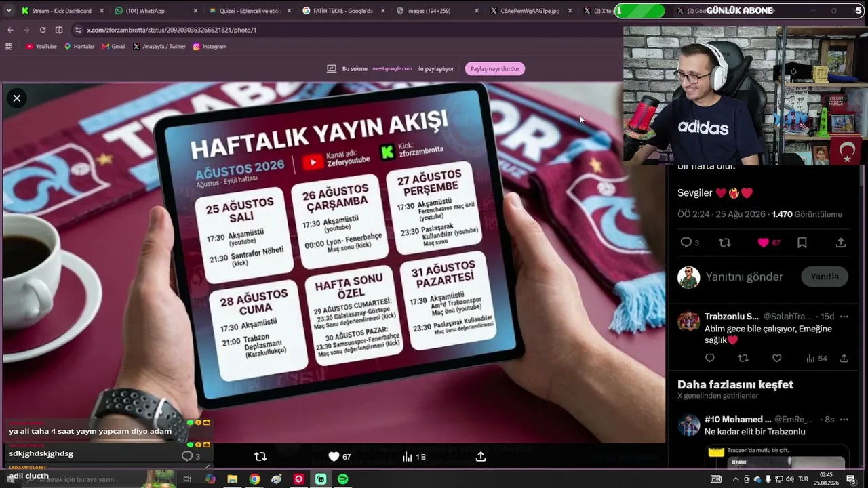Repost from the photo viewer bottom bar

[x=260, y=457]
